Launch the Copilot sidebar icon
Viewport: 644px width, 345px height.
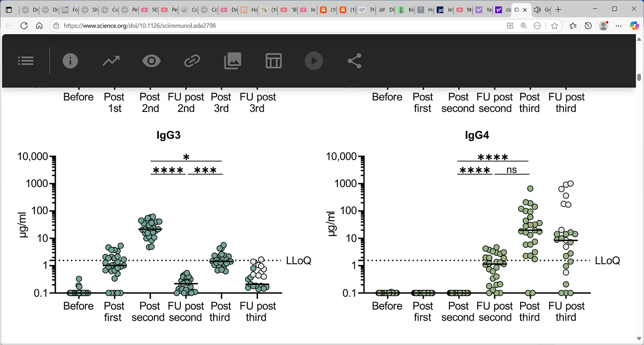coord(634,26)
